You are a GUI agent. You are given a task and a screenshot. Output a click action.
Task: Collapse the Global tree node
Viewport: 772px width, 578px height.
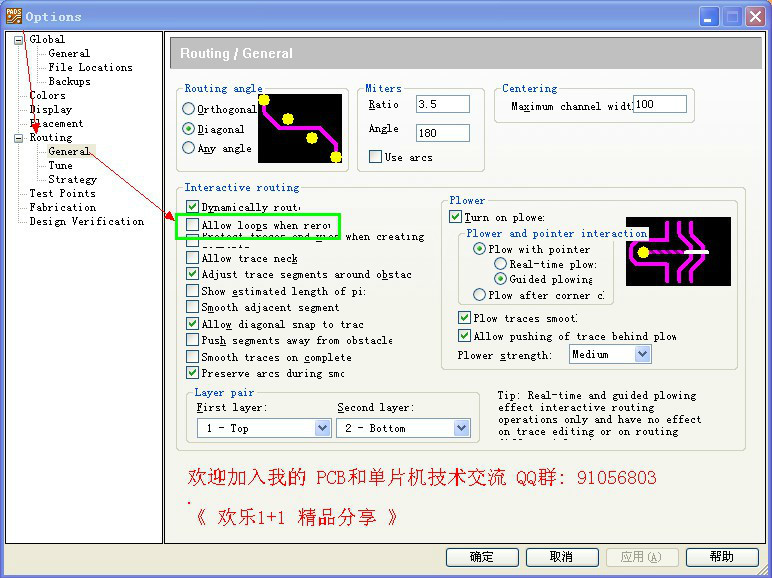[19, 40]
